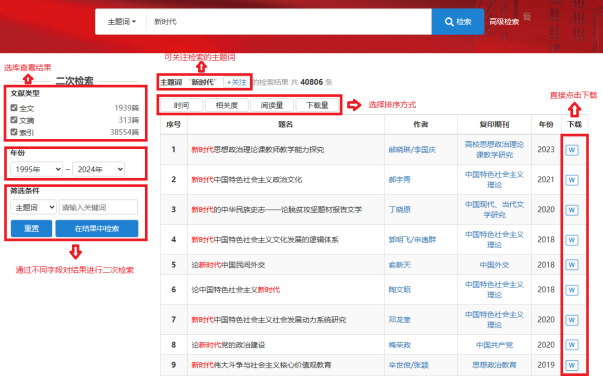Open article 论中国特色社会主义新时代
Image resolution: width=603 pixels, height=376 pixels.
click(236, 289)
